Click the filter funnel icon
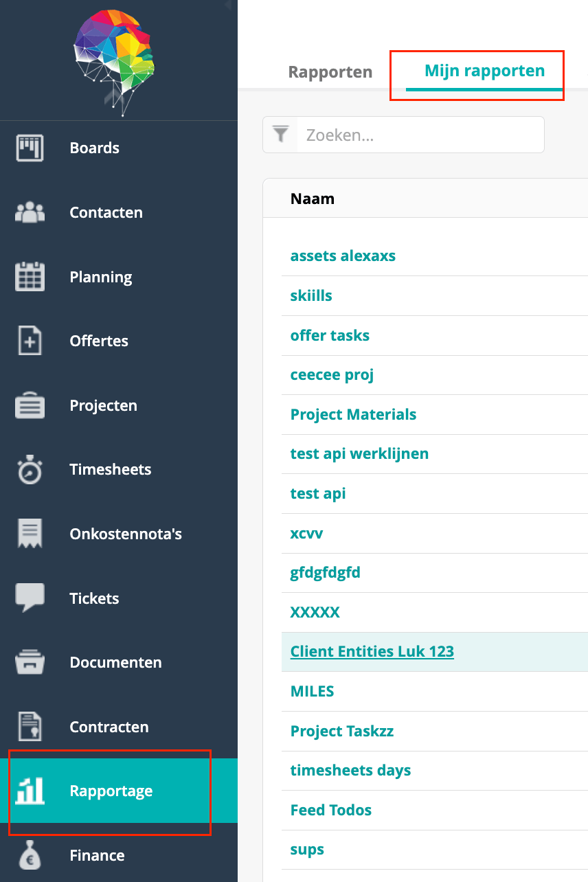The image size is (588, 882). point(280,134)
